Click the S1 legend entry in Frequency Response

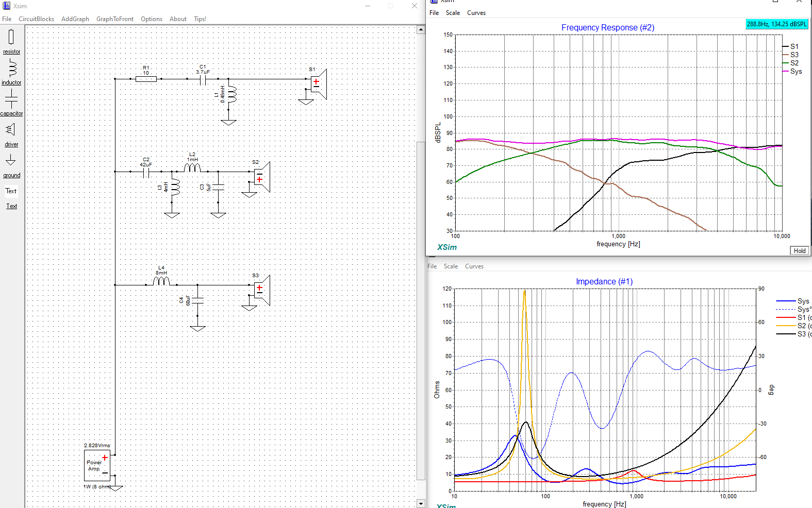pyautogui.click(x=790, y=46)
